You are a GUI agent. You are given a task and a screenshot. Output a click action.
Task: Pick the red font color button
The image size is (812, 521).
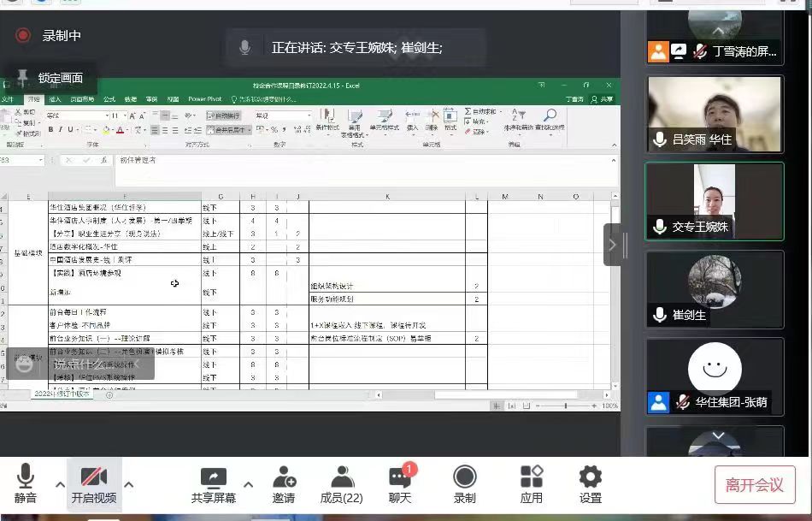[x=121, y=130]
